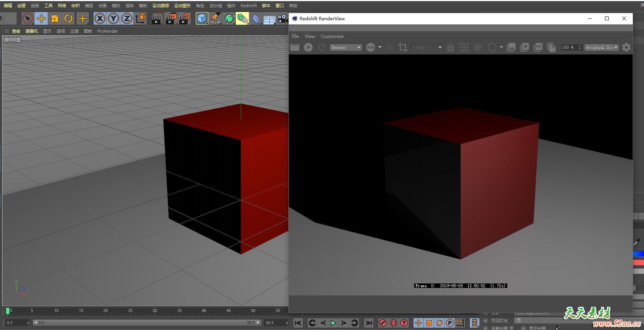Toggle the RGB channel button
This screenshot has height=330, width=644.
371,47
